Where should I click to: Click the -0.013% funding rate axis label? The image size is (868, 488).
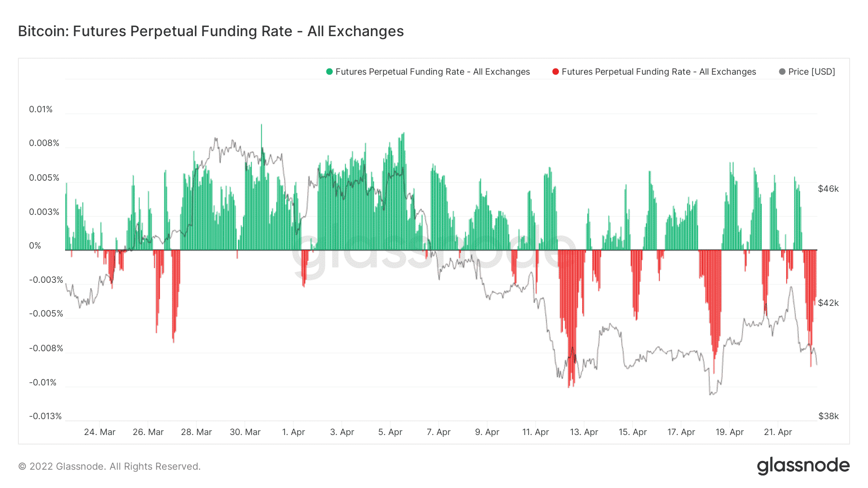tap(45, 416)
